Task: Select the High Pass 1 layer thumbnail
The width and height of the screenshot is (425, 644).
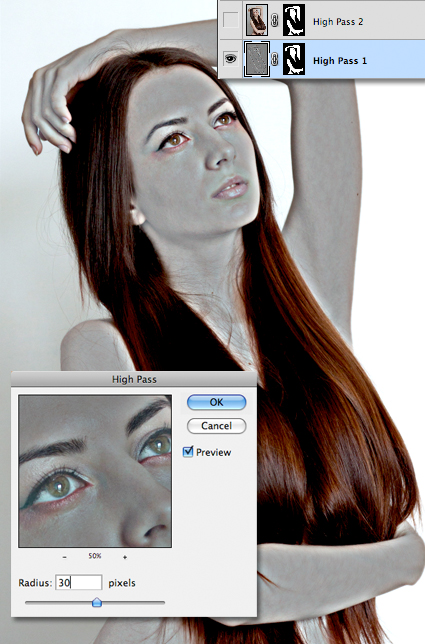Action: coord(257,59)
